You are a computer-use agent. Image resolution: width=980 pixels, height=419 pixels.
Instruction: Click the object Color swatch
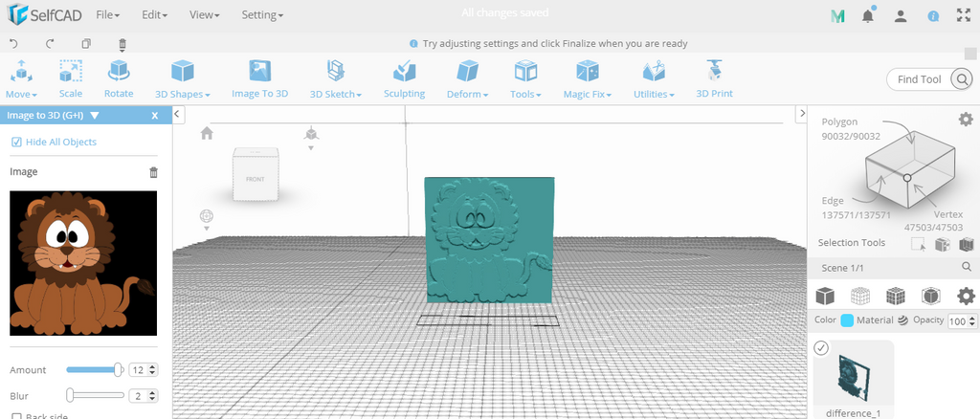[847, 320]
